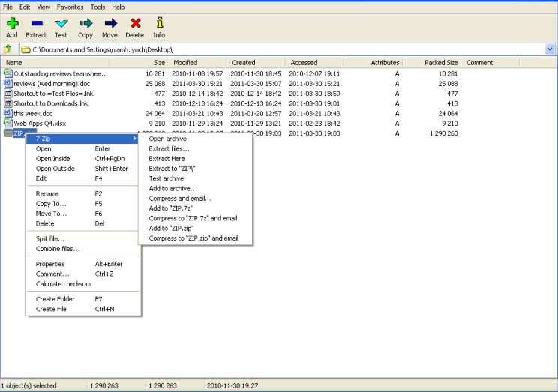Click the red Delete X icon
This screenshot has width=558, height=392.
(135, 23)
